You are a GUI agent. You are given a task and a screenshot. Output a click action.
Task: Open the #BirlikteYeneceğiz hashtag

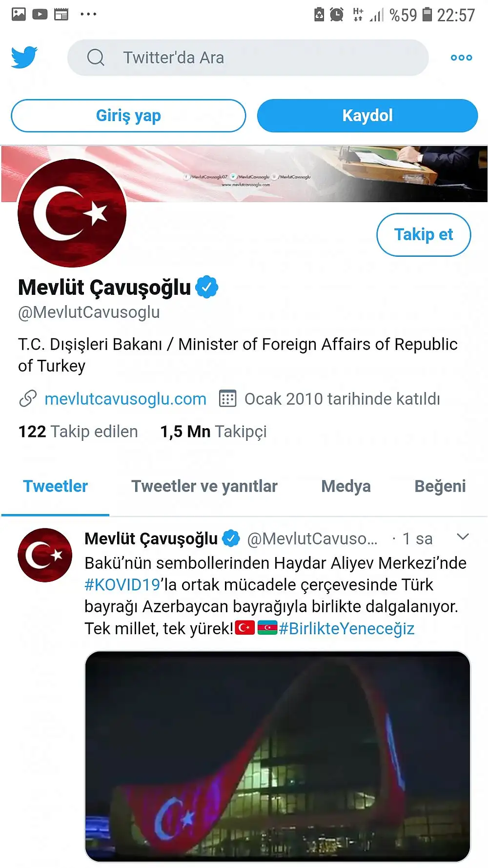pyautogui.click(x=346, y=628)
